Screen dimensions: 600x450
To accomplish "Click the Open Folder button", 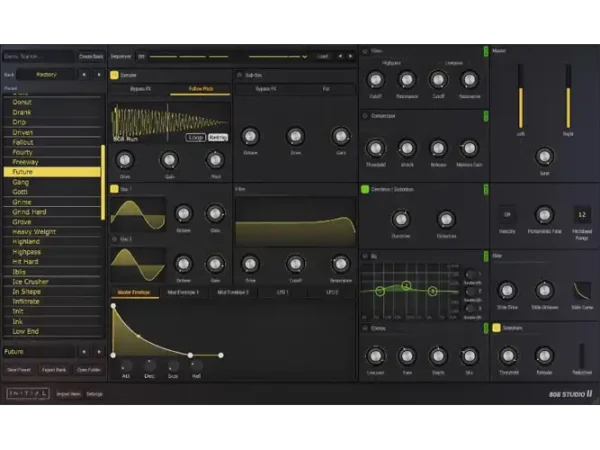I will 89,370.
